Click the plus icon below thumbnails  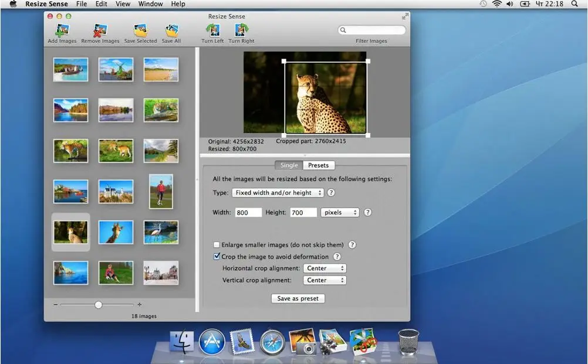[140, 304]
